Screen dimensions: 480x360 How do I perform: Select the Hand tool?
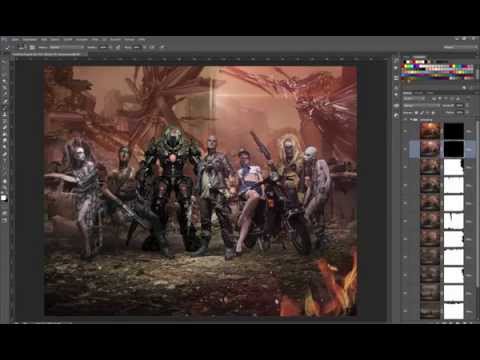5,182
